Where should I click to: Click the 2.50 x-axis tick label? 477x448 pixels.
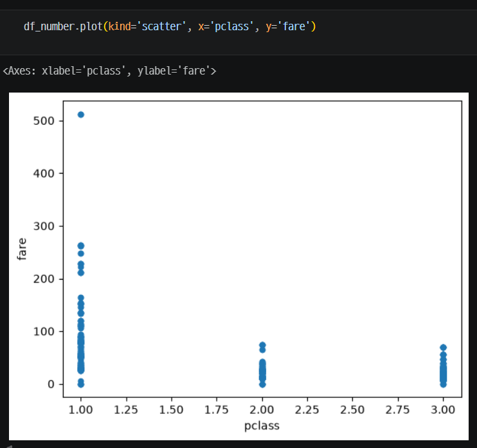point(352,410)
